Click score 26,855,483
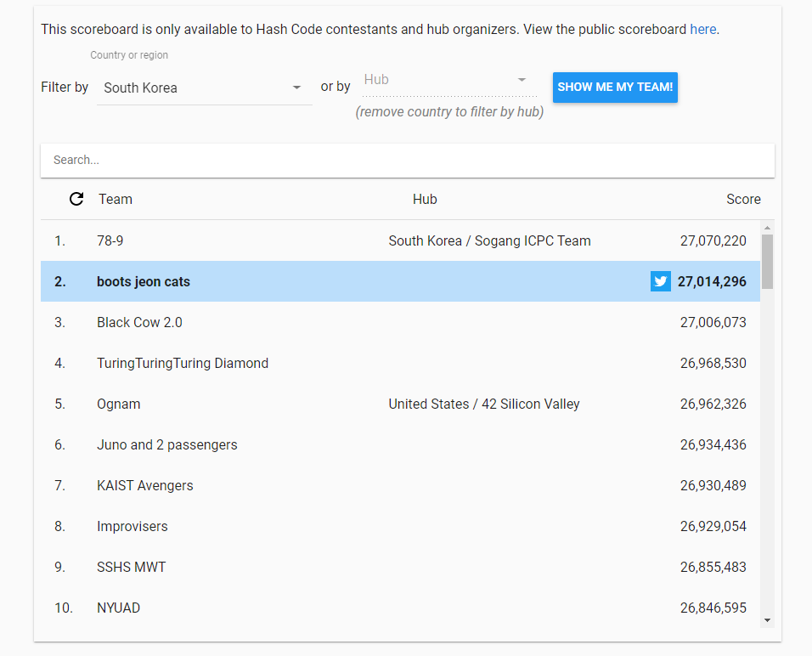812x656 pixels. [x=713, y=567]
